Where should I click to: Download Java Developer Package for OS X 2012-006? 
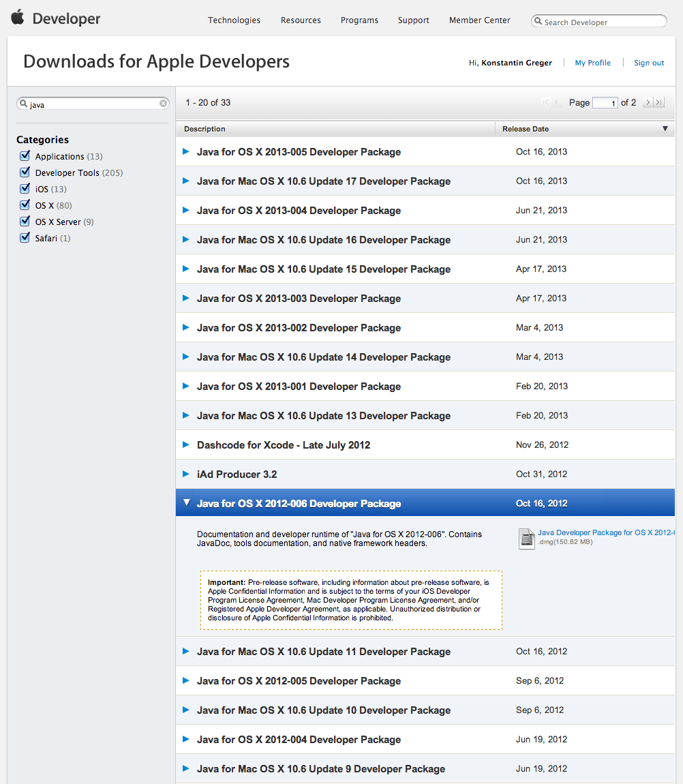point(606,533)
